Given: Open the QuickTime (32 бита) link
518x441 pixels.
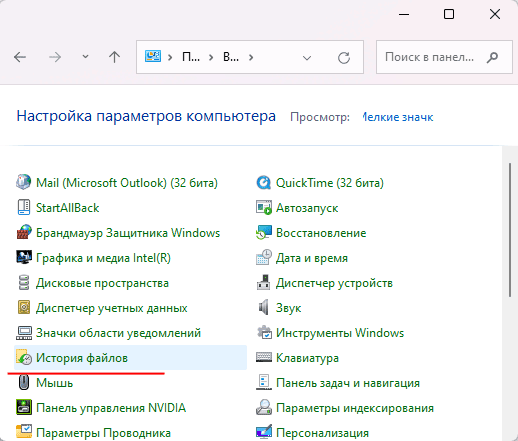Looking at the screenshot, I should (330, 183).
